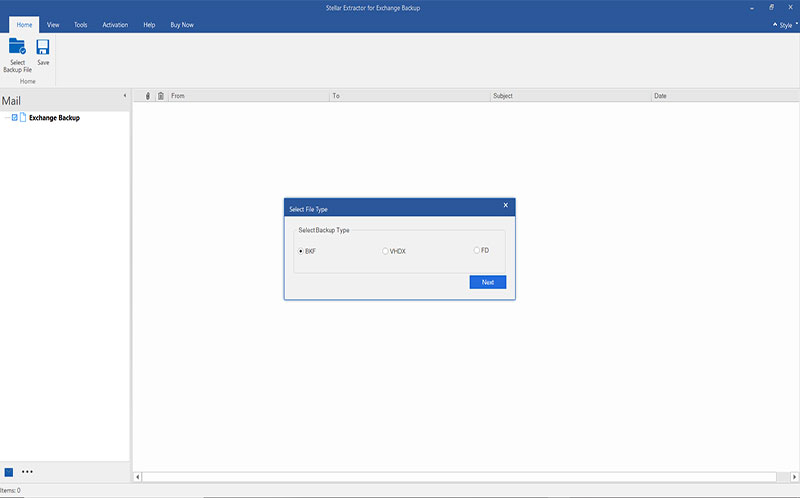
Task: Click the Save floppy disk icon
Action: [x=43, y=47]
